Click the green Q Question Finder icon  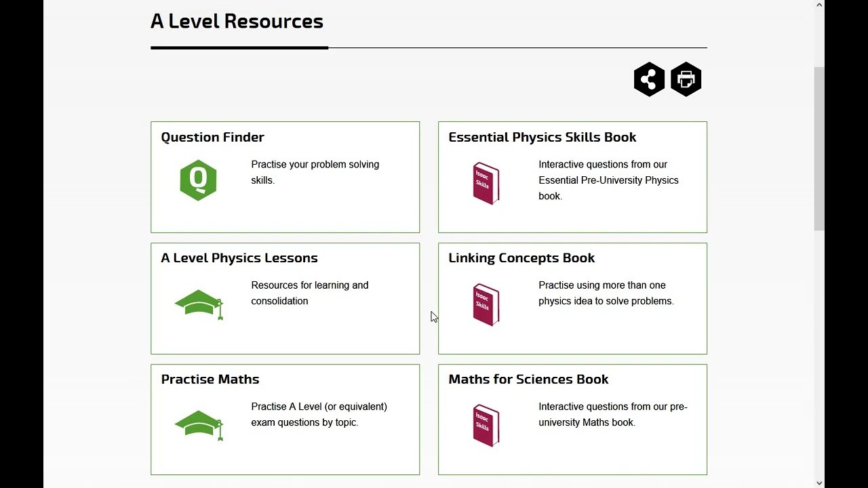198,180
